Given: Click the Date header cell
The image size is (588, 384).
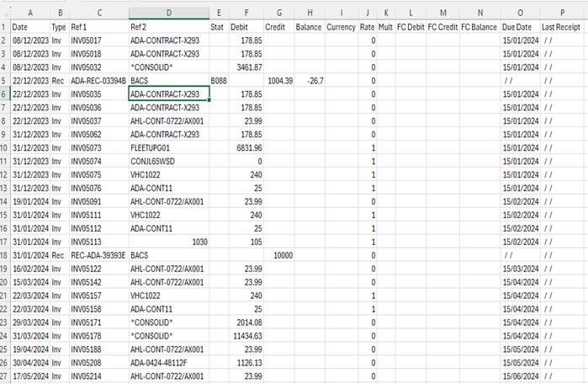Looking at the screenshot, I should (30, 27).
